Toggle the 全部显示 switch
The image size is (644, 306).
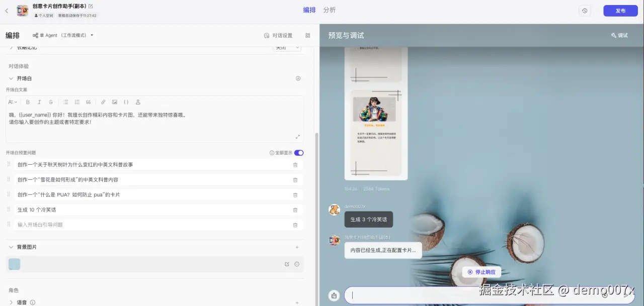coord(299,153)
